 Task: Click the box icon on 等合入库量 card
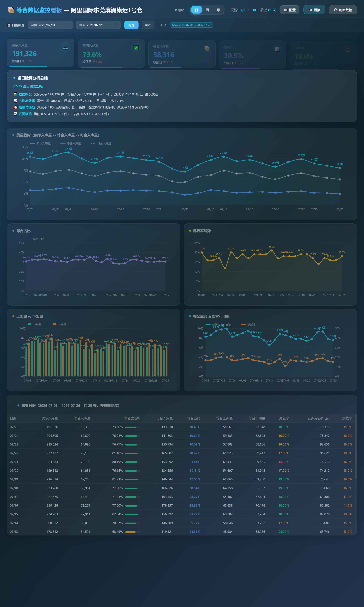pos(207,48)
